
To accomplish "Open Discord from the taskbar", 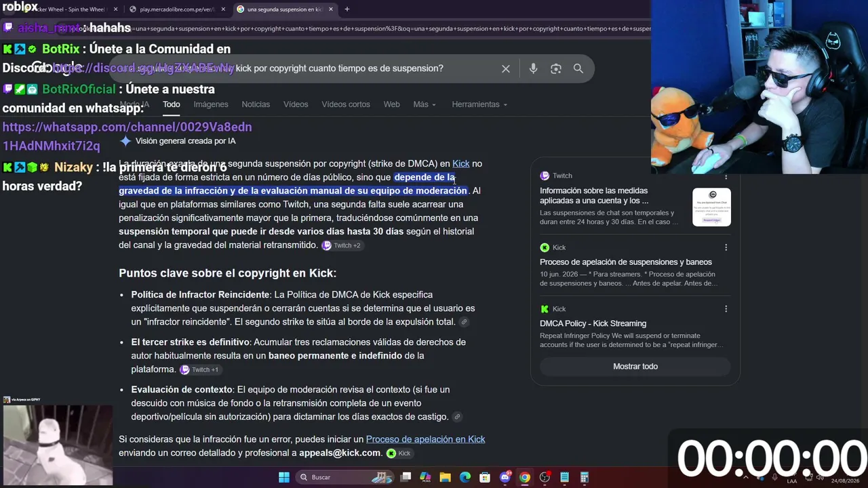I will coord(505,477).
